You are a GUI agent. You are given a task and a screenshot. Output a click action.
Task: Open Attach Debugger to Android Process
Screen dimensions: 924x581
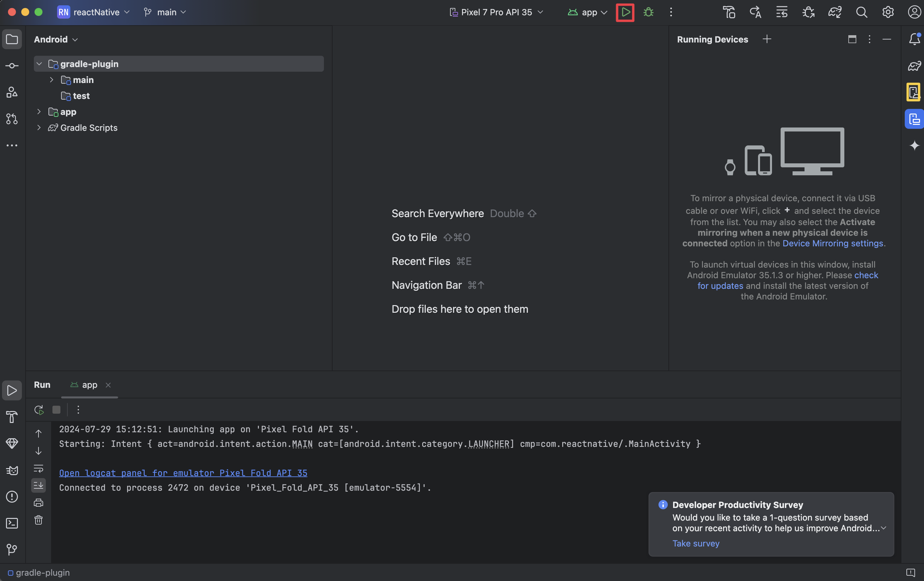click(x=808, y=12)
